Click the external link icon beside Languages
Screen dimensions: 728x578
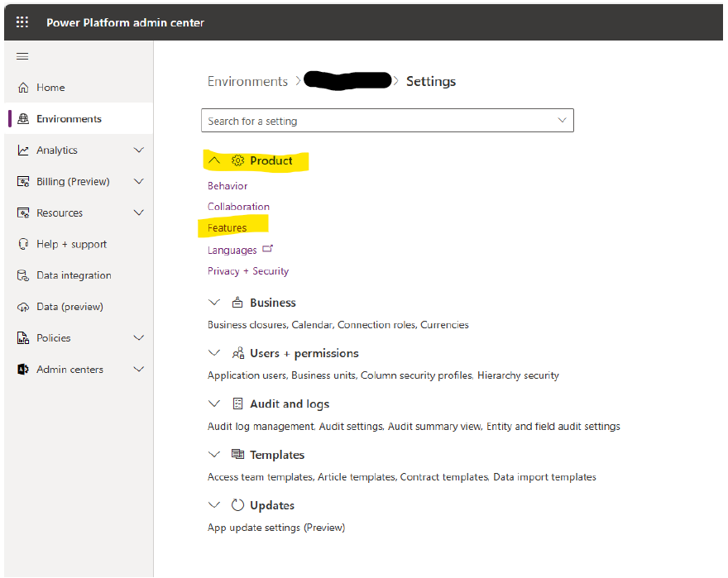coord(268,249)
